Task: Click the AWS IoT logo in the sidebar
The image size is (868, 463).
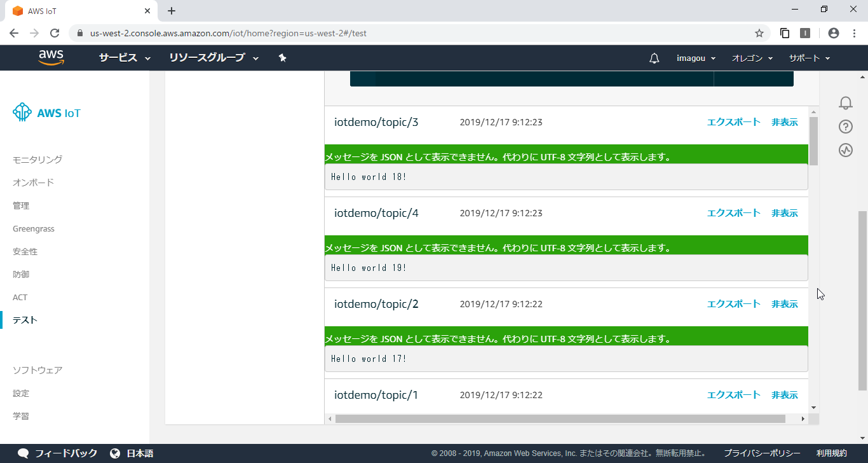Action: [46, 113]
